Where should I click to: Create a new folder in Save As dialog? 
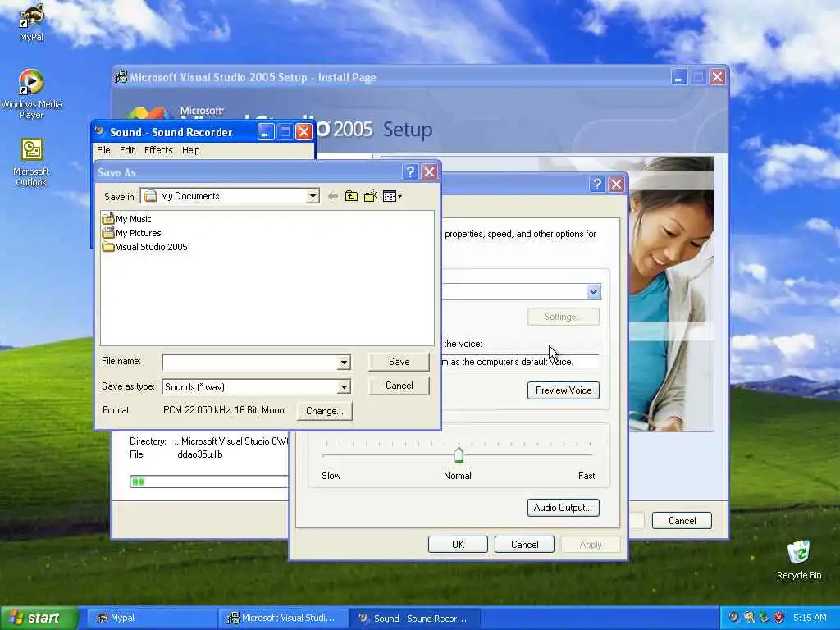[370, 197]
